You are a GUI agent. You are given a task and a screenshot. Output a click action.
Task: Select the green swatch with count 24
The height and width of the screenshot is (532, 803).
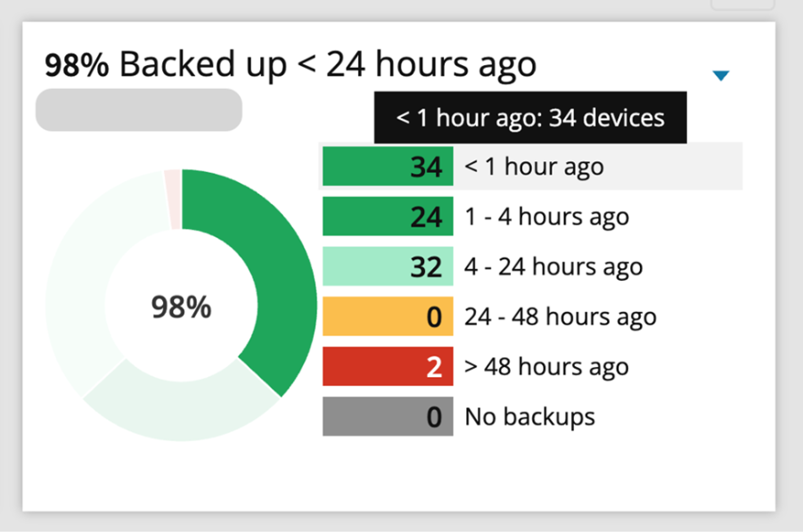coord(388,217)
